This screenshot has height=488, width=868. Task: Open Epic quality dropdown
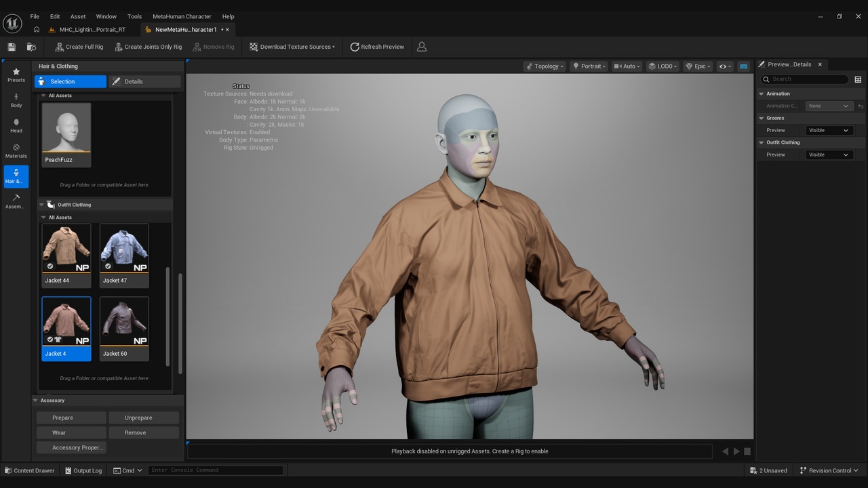(x=698, y=66)
